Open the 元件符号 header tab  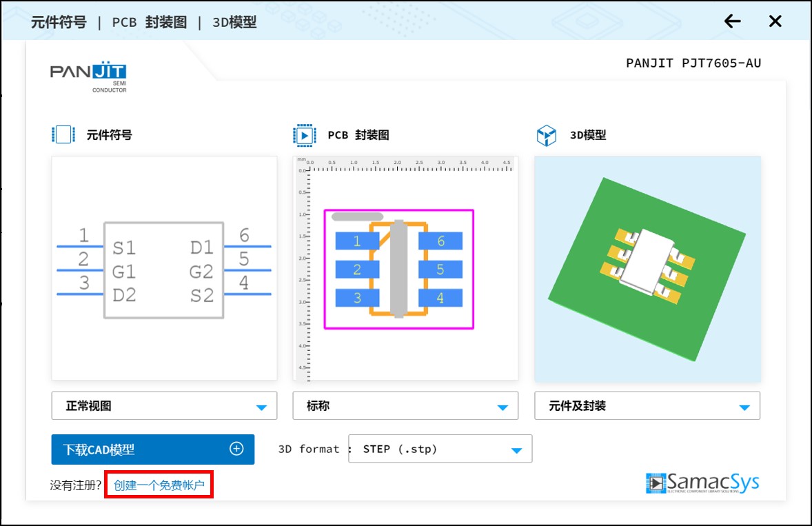click(x=59, y=22)
